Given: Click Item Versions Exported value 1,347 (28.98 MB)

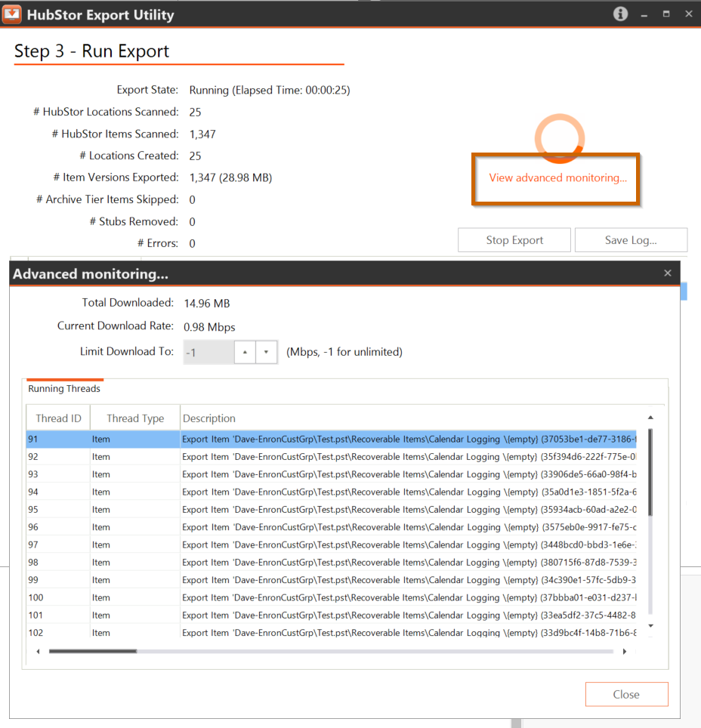Looking at the screenshot, I should click(230, 177).
